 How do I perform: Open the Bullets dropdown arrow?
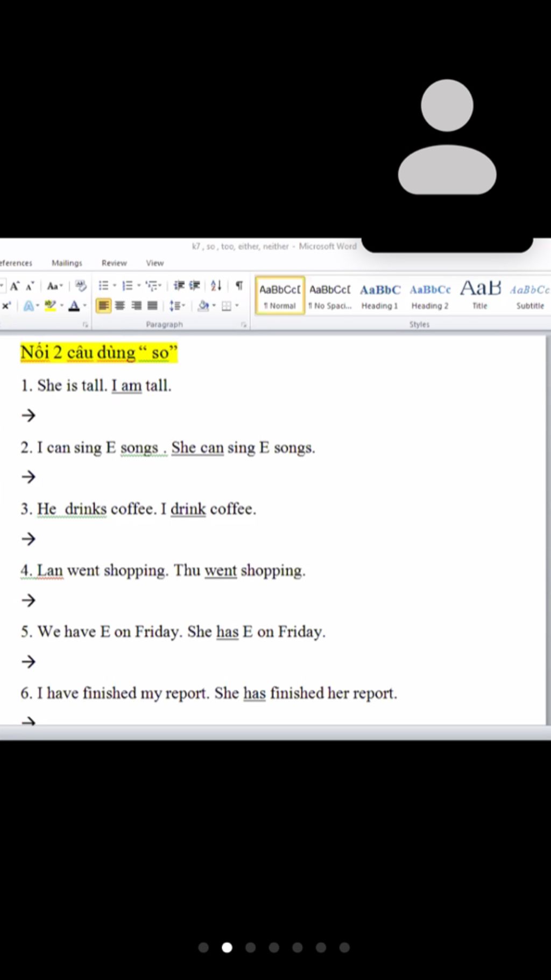115,286
